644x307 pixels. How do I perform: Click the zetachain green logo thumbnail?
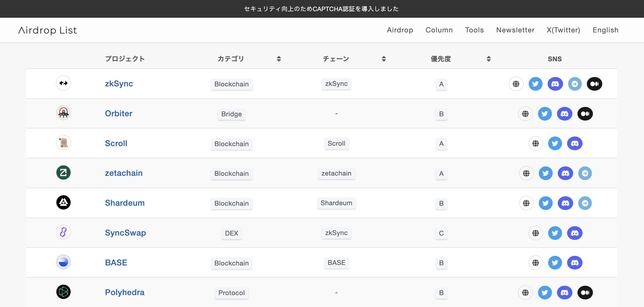coord(63,172)
